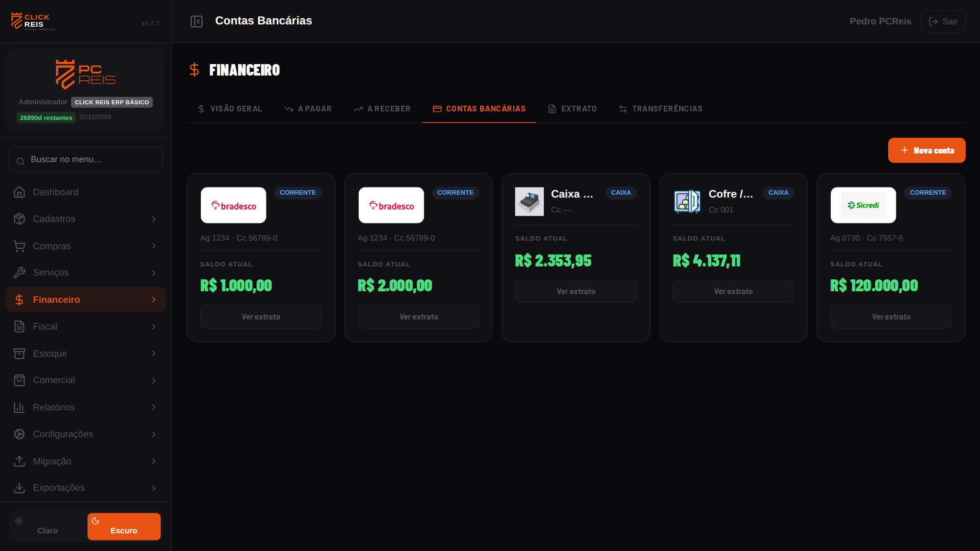The image size is (980, 551).
Task: Switch to Claro light theme
Action: click(x=47, y=526)
